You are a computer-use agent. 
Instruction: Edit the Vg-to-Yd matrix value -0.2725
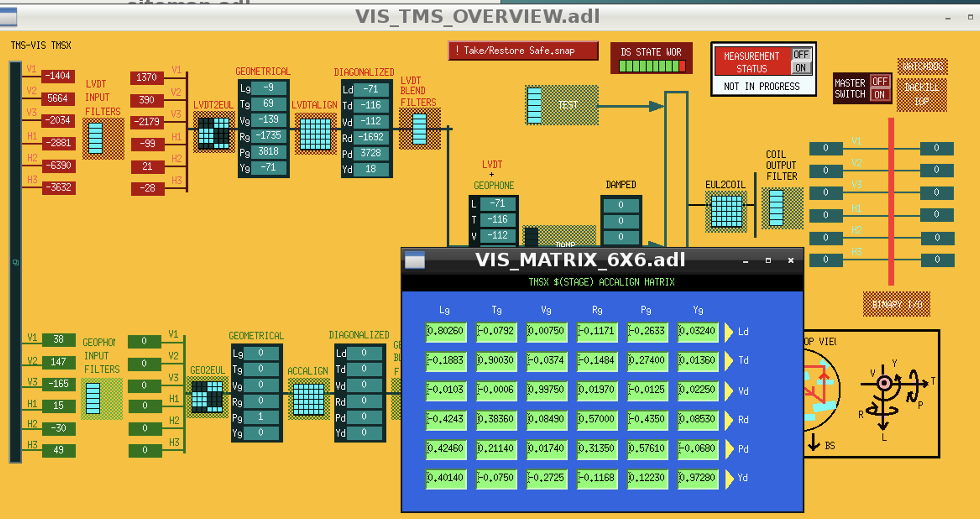546,478
